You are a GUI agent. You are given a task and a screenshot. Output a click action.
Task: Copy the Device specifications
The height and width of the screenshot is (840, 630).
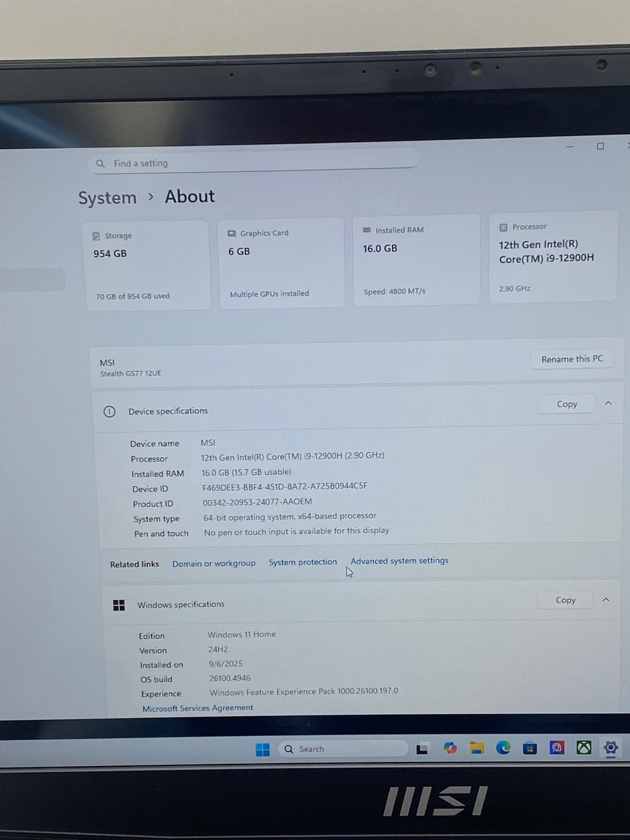567,404
